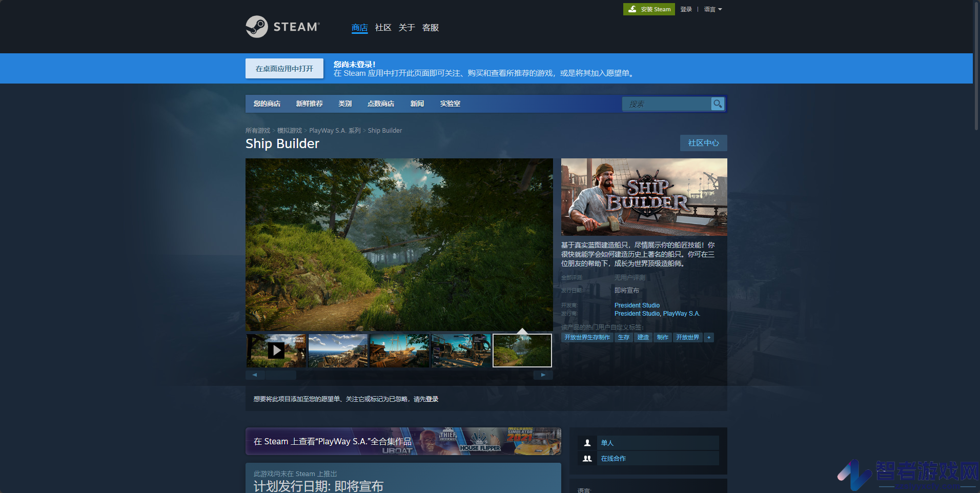Screen dimensions: 980x493
Task: Open the President Studio developer link
Action: (x=637, y=305)
